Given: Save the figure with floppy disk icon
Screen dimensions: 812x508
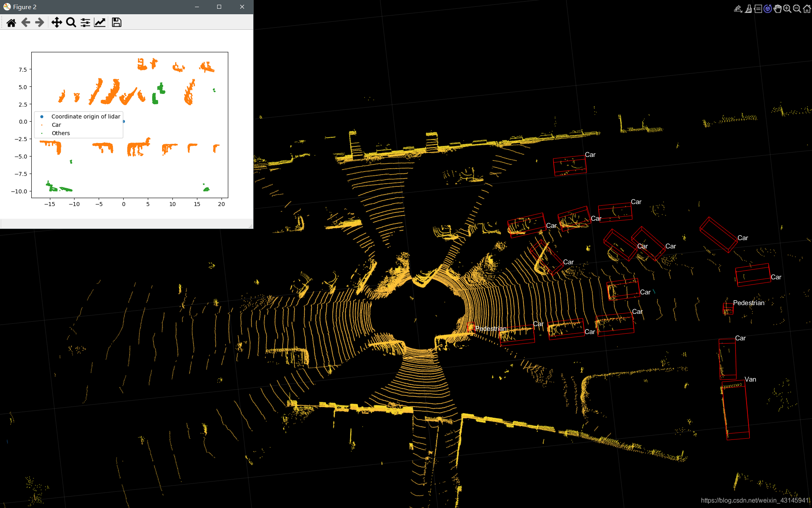Looking at the screenshot, I should pyautogui.click(x=117, y=23).
